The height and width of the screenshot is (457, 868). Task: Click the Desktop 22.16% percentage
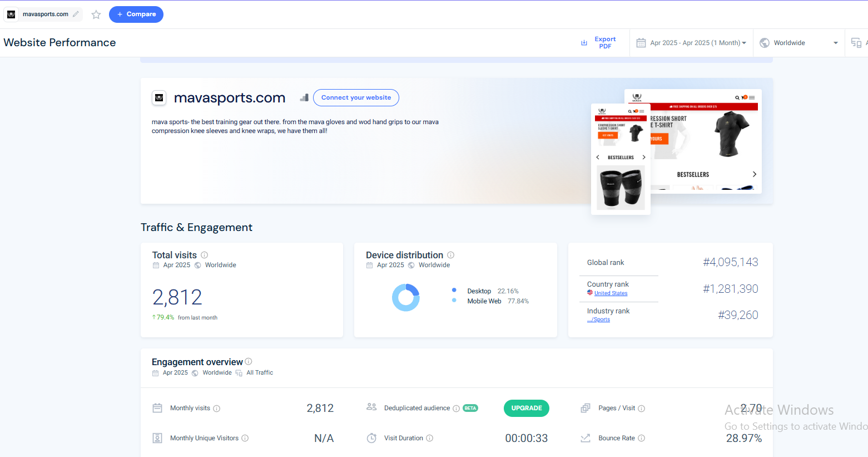[x=508, y=291]
